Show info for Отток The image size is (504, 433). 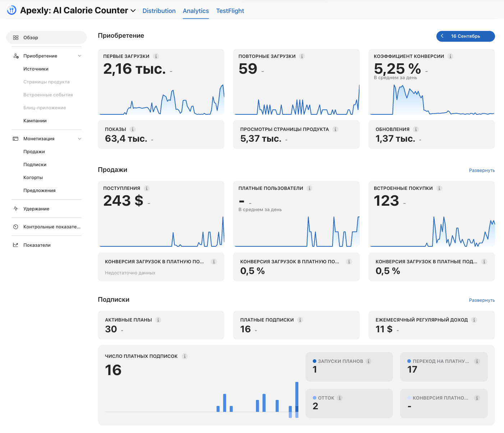tap(340, 398)
